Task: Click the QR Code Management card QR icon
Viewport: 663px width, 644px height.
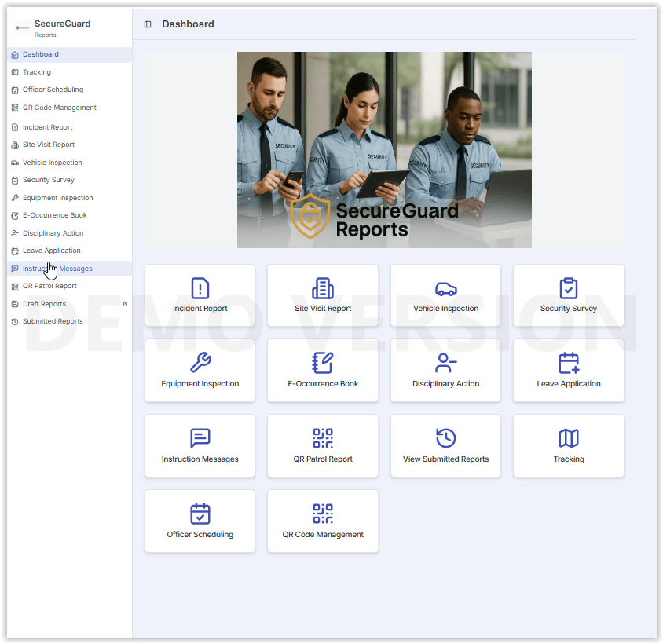Action: point(323,514)
